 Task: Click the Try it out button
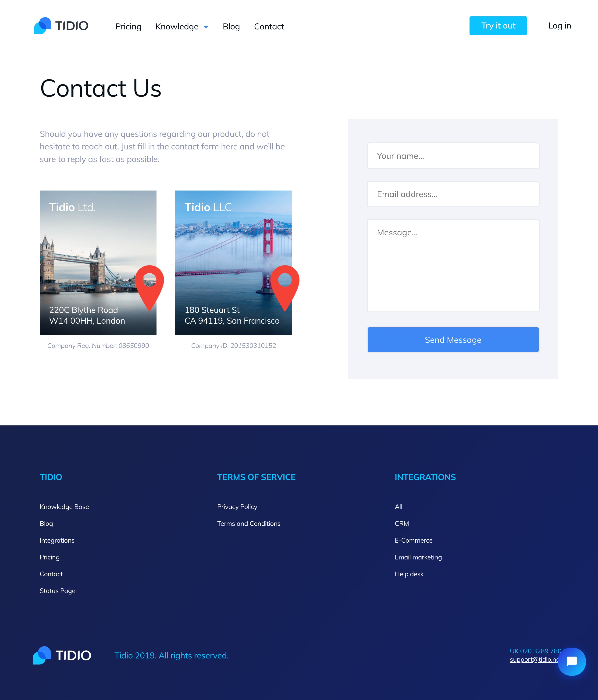(498, 25)
